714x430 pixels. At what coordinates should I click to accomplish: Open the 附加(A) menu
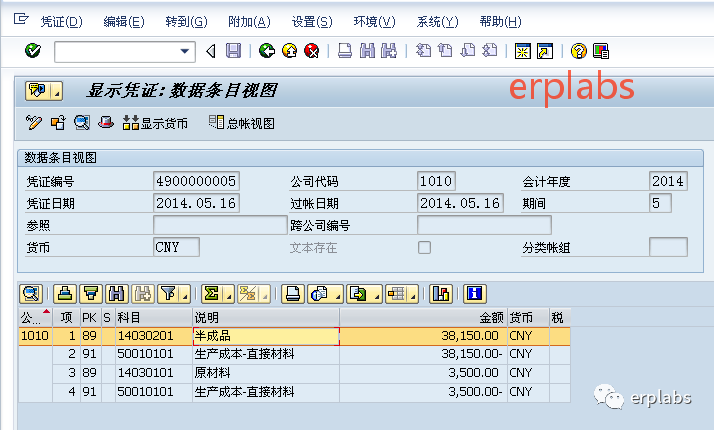[x=249, y=21]
